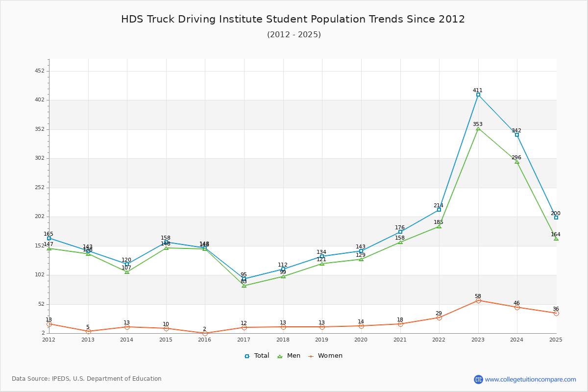Image resolution: width=588 pixels, height=392 pixels.
Task: Click the 2018 Total point labeled 112
Action: [x=283, y=269]
